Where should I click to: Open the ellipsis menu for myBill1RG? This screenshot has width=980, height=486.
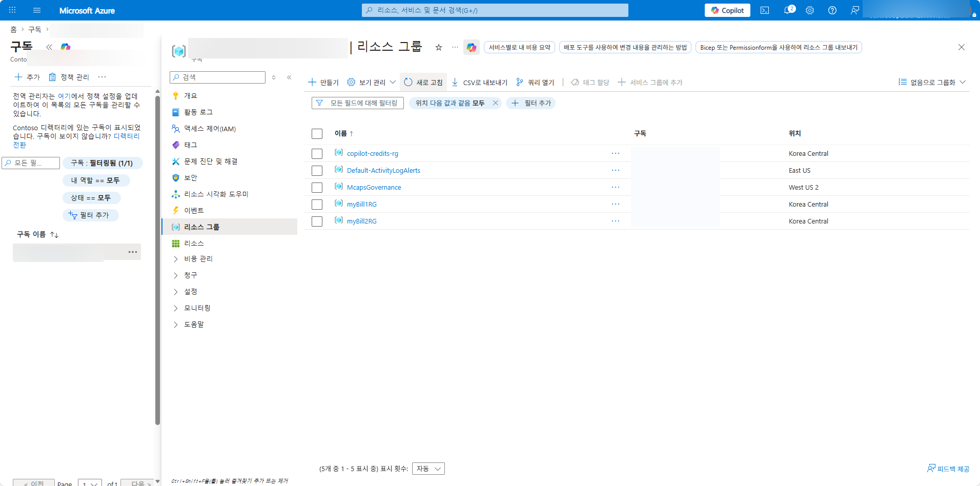(616, 204)
